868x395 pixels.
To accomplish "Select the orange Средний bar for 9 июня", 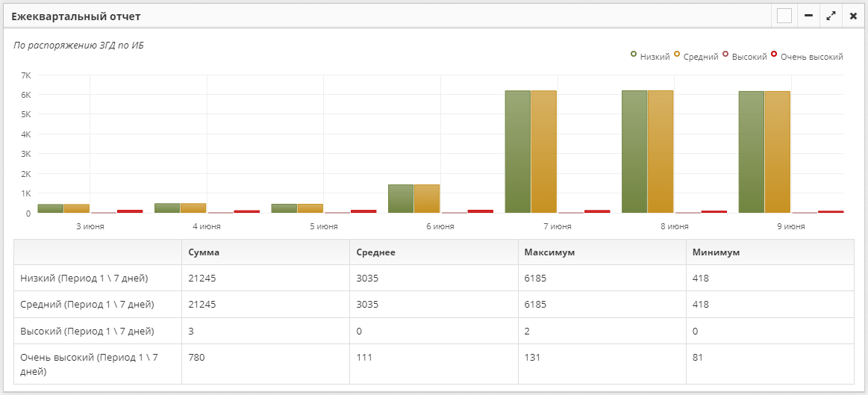I will [777, 152].
